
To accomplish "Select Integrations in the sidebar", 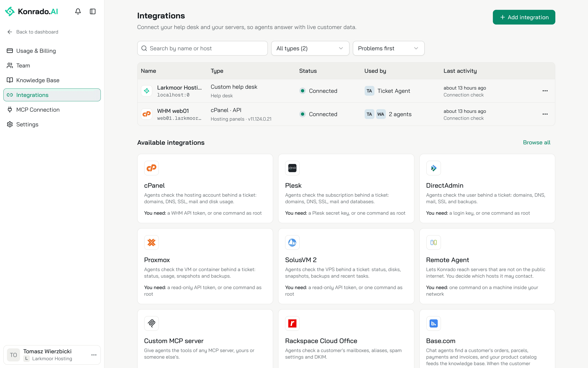I will point(52,95).
